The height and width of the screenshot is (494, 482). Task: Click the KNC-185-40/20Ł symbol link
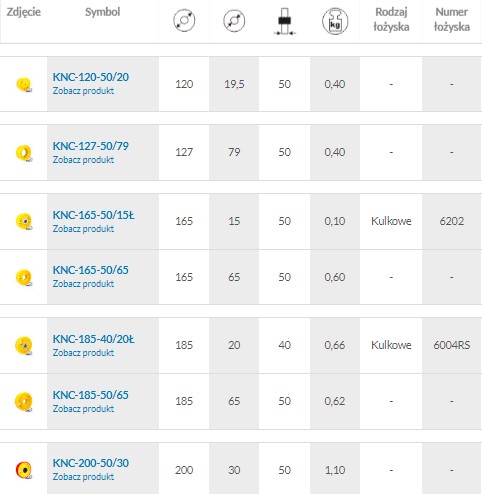click(x=93, y=339)
